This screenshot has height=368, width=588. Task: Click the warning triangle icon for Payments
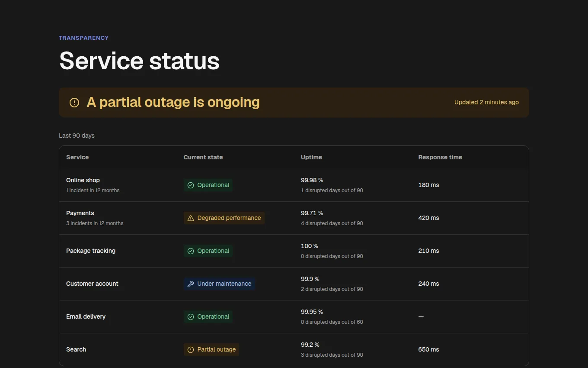click(191, 218)
